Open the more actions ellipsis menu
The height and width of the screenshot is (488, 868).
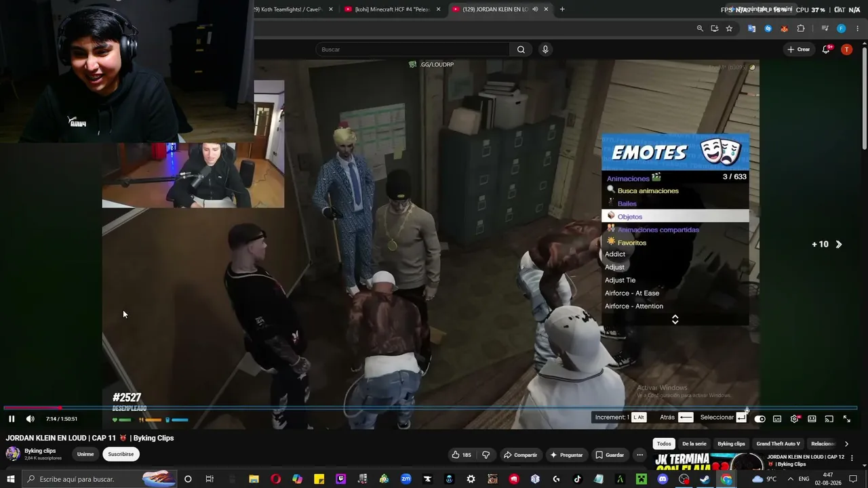click(639, 455)
